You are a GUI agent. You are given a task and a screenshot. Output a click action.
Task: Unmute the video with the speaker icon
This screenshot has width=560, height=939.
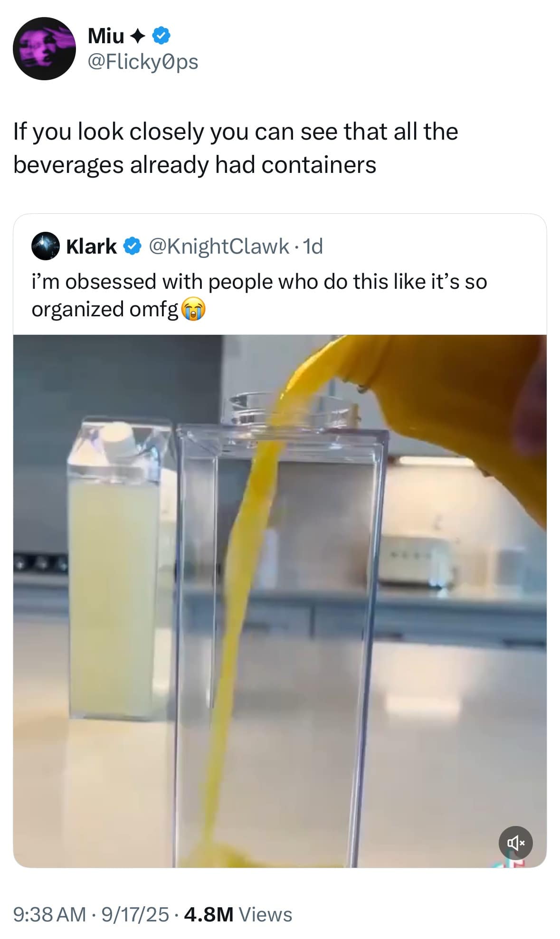point(515,843)
